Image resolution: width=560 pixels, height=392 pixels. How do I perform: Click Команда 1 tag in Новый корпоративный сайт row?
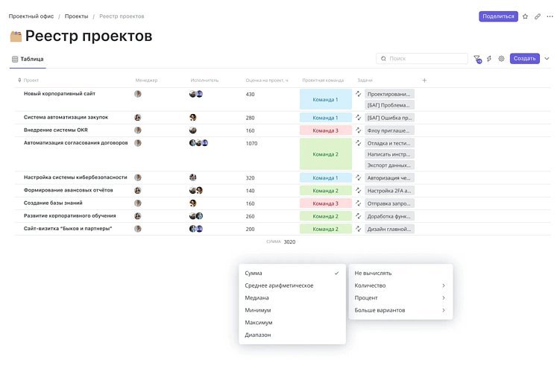pos(325,100)
